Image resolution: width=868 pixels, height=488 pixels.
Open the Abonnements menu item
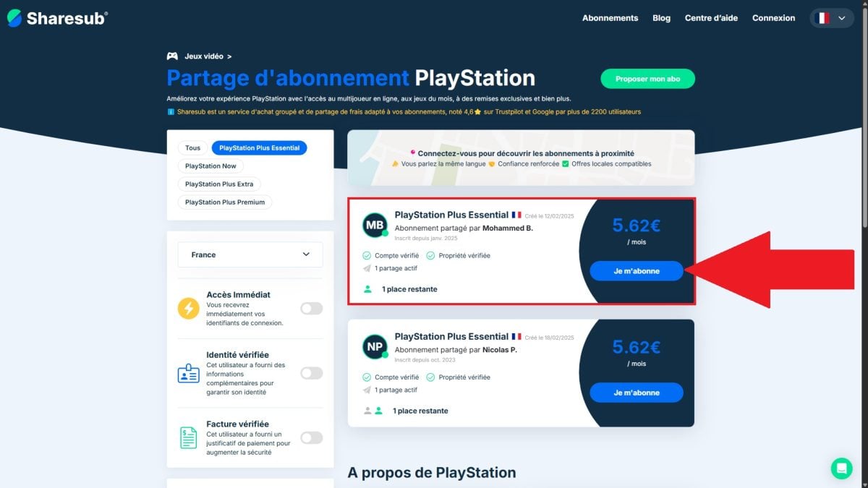[x=610, y=18]
